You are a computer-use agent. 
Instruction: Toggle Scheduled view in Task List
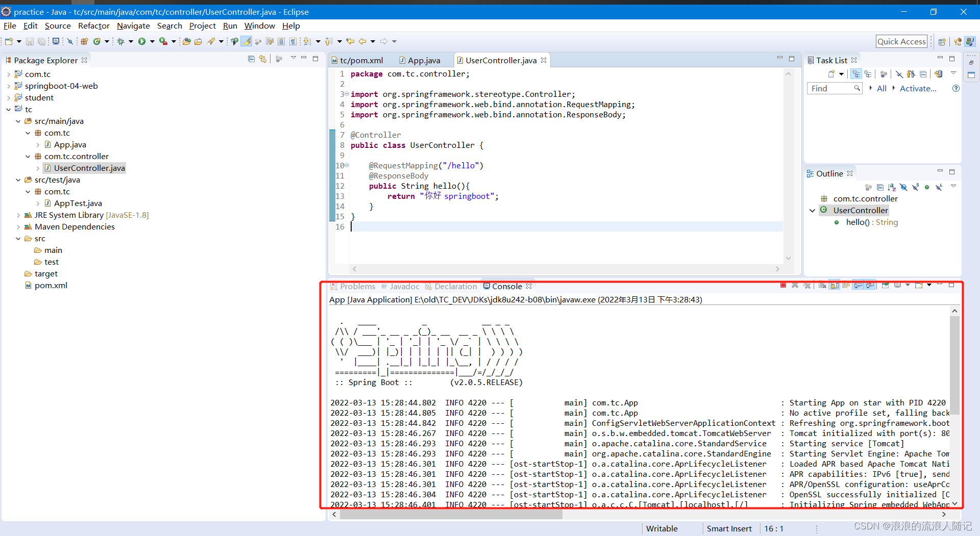click(868, 74)
